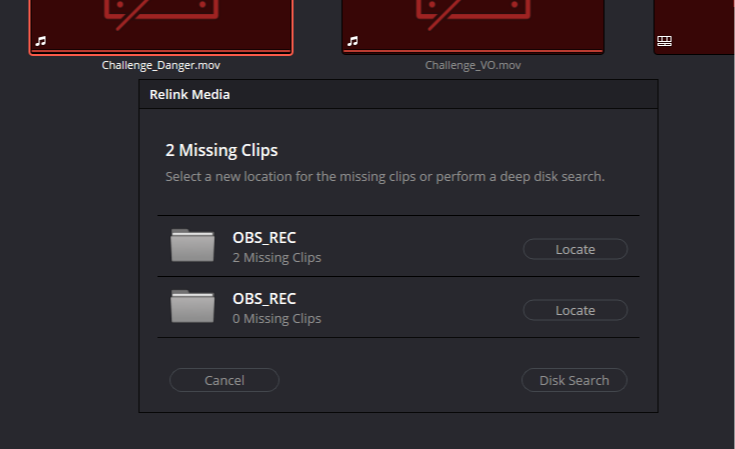Start a Disk Search for missing clips
735x449 pixels.
pos(574,380)
